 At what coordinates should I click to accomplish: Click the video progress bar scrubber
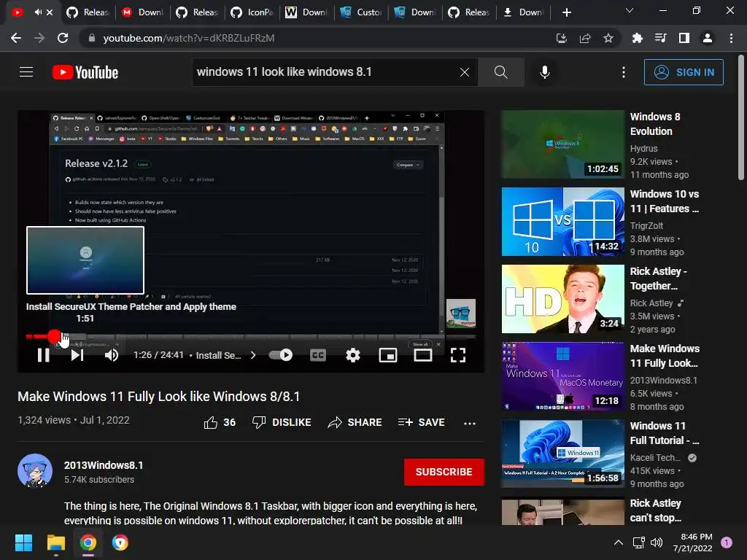(54, 337)
